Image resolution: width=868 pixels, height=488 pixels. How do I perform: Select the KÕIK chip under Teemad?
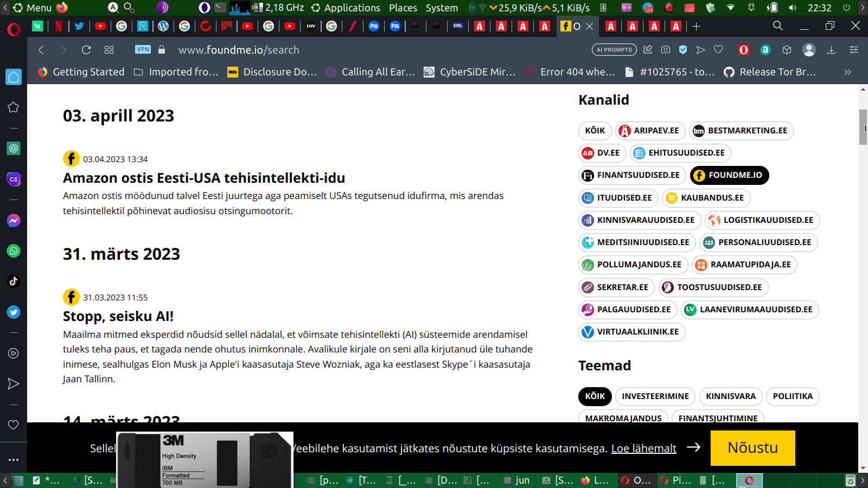pos(595,396)
